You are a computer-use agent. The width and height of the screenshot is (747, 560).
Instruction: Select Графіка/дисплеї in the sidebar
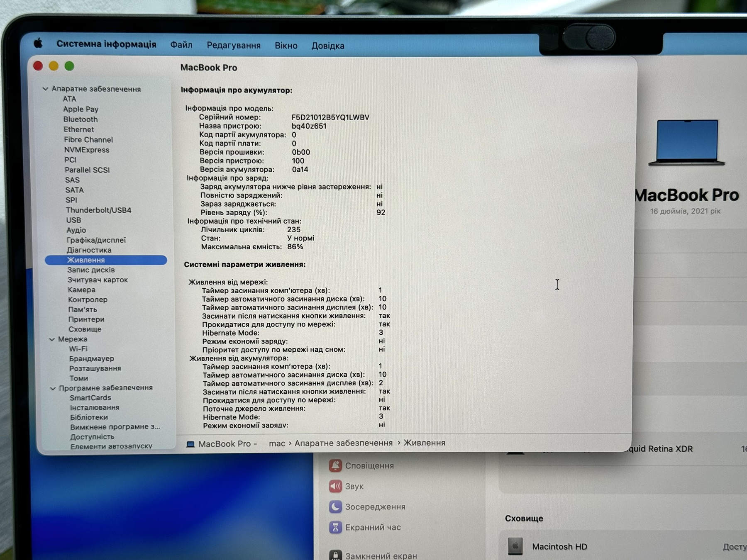96,240
